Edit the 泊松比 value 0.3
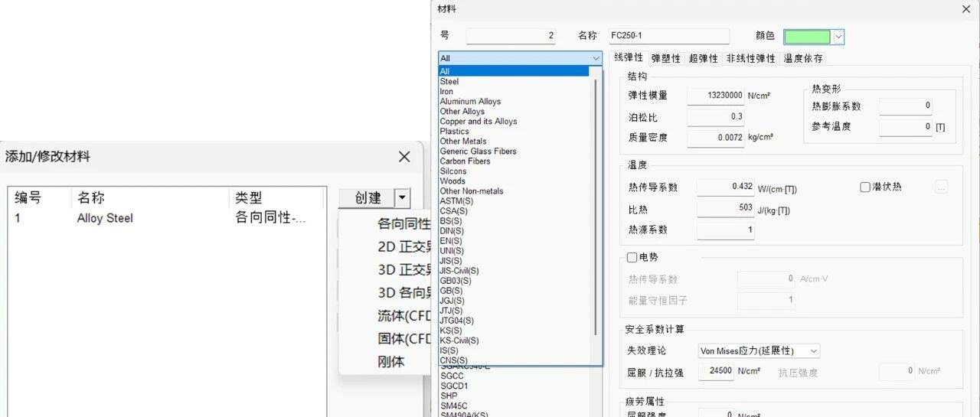Viewport: 980px width, 417px height. click(x=716, y=117)
